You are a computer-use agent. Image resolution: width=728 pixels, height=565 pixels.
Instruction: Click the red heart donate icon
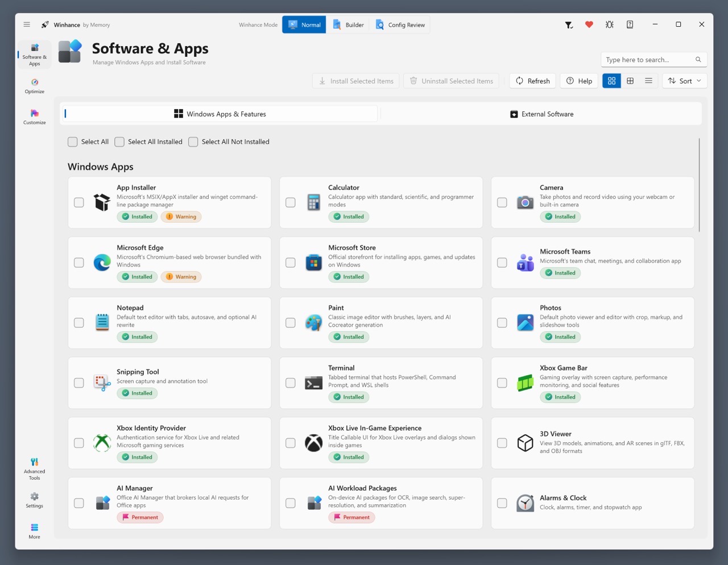(x=589, y=24)
